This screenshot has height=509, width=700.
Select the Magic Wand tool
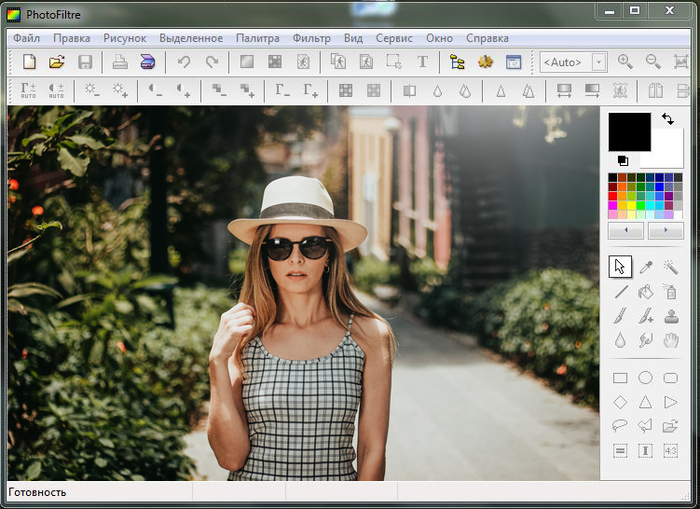(671, 267)
